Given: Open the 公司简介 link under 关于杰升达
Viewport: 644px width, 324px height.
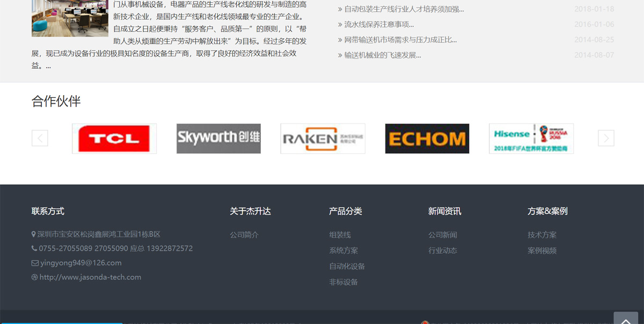Looking at the screenshot, I should pos(244,234).
